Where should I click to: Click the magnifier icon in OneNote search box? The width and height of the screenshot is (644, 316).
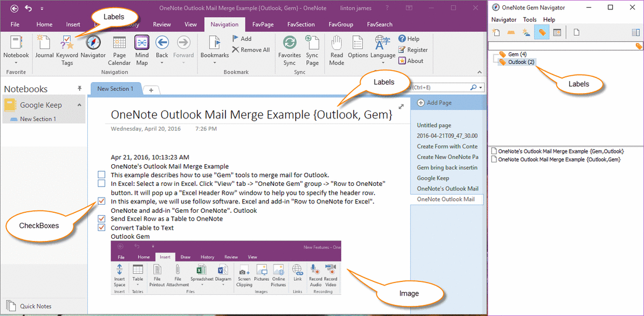click(x=474, y=87)
